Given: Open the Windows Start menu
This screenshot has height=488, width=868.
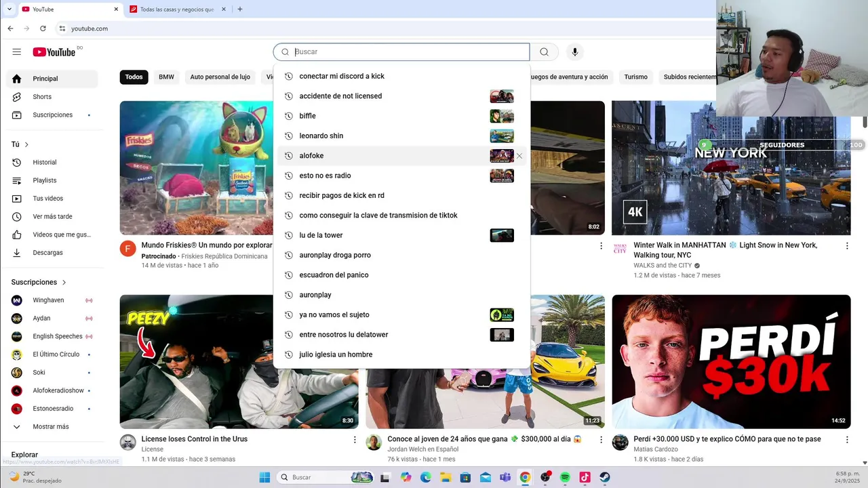Looking at the screenshot, I should tap(264, 477).
